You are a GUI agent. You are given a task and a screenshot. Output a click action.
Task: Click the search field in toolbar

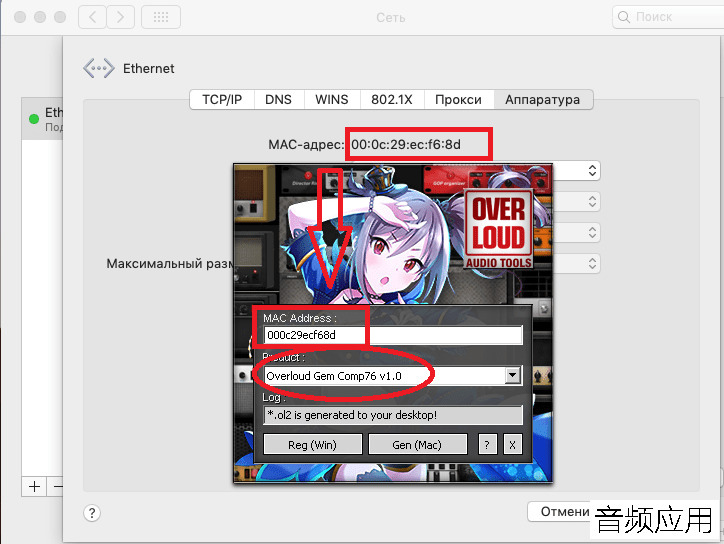tap(668, 17)
